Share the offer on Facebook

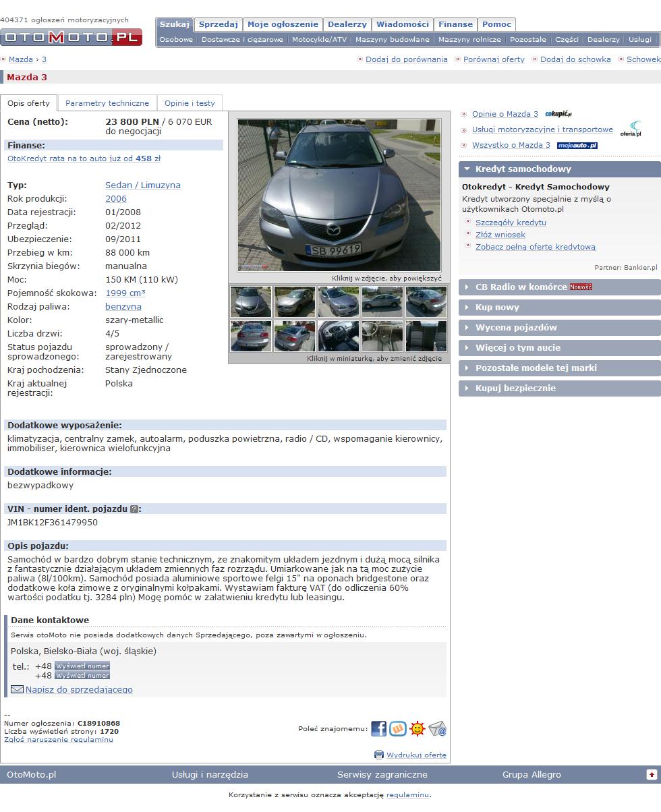pos(378,728)
